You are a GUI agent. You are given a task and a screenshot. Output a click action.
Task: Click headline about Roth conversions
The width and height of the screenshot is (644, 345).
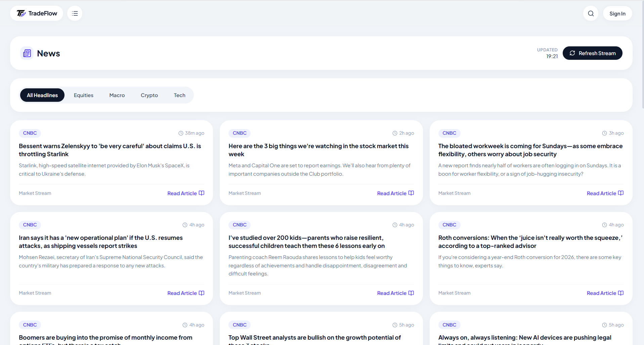coord(530,242)
